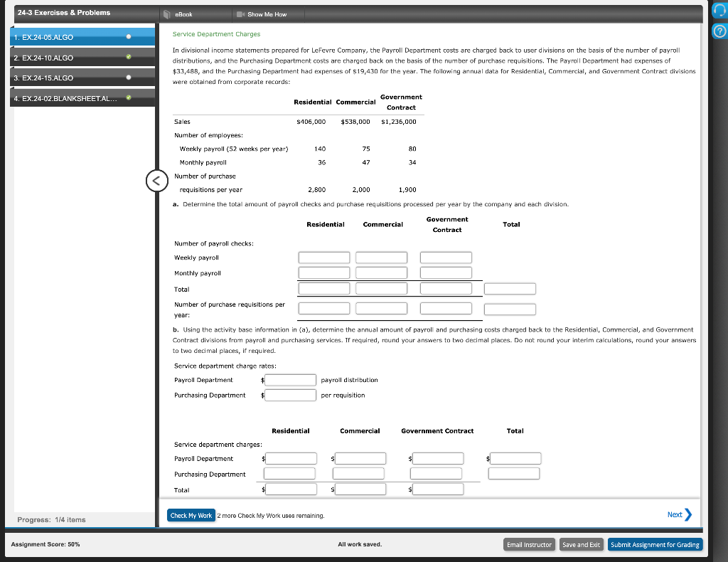Click Payroll Department charges Commercial input
Viewport: 728px width, 562px height.
(x=360, y=458)
